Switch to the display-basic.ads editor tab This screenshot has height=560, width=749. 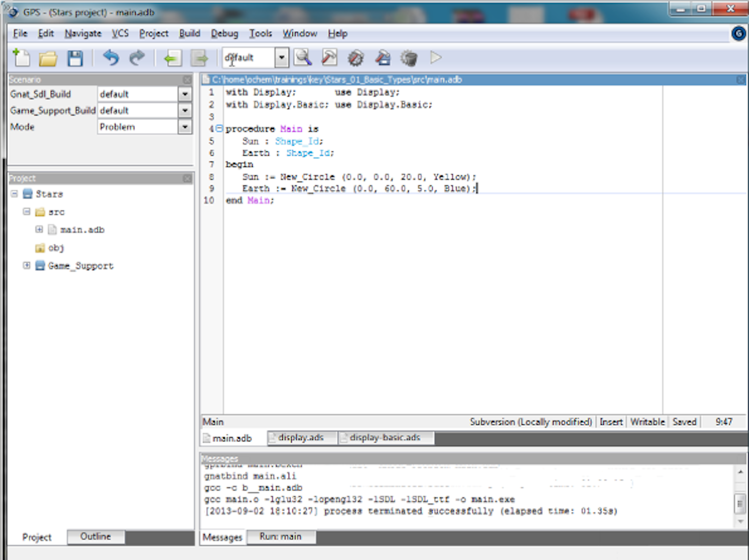(x=385, y=438)
